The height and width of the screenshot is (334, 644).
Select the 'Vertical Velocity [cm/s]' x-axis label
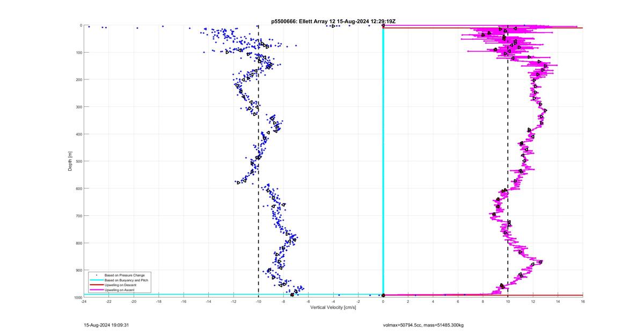pos(333,307)
